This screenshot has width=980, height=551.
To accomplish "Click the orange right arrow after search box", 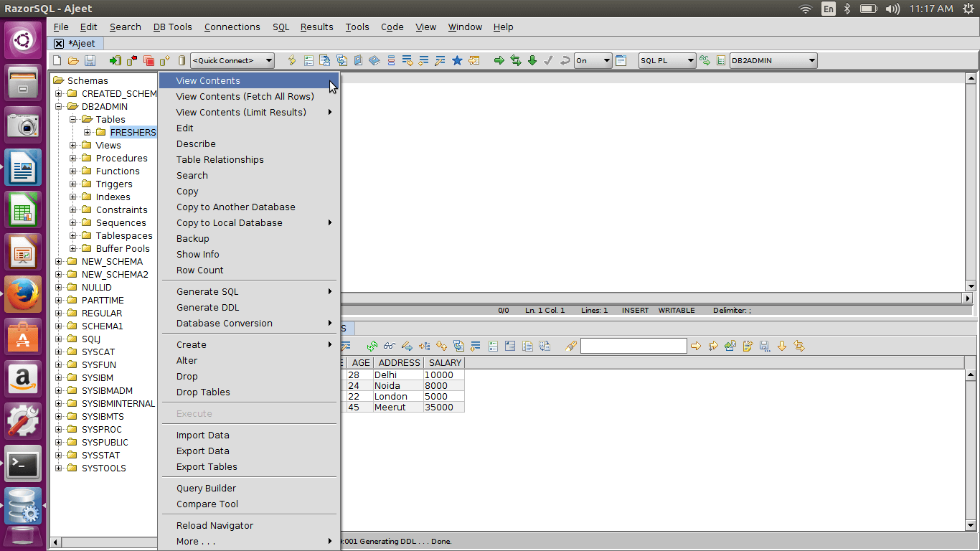I will click(696, 346).
